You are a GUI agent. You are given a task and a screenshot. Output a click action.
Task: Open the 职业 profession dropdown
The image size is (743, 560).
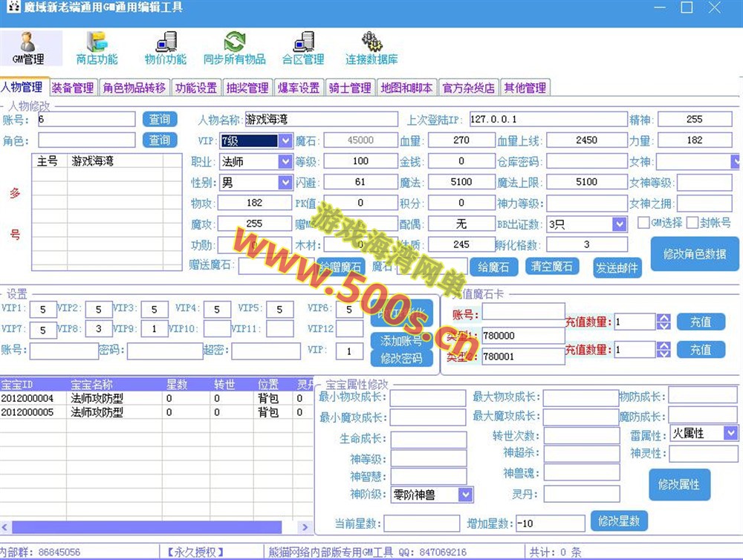point(285,161)
